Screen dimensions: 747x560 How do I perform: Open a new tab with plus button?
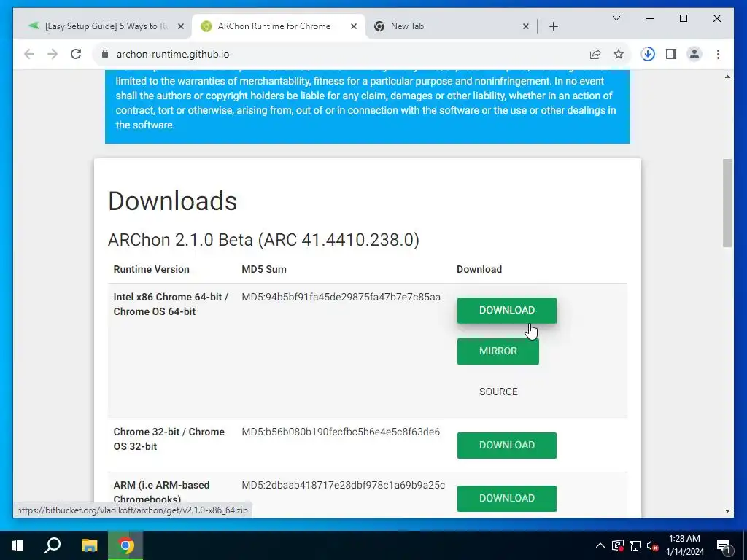coord(553,26)
